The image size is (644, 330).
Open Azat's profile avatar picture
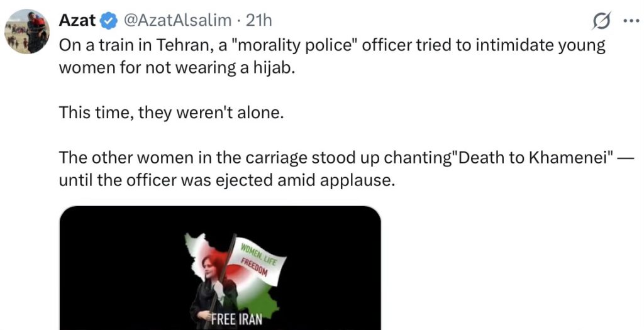(27, 31)
